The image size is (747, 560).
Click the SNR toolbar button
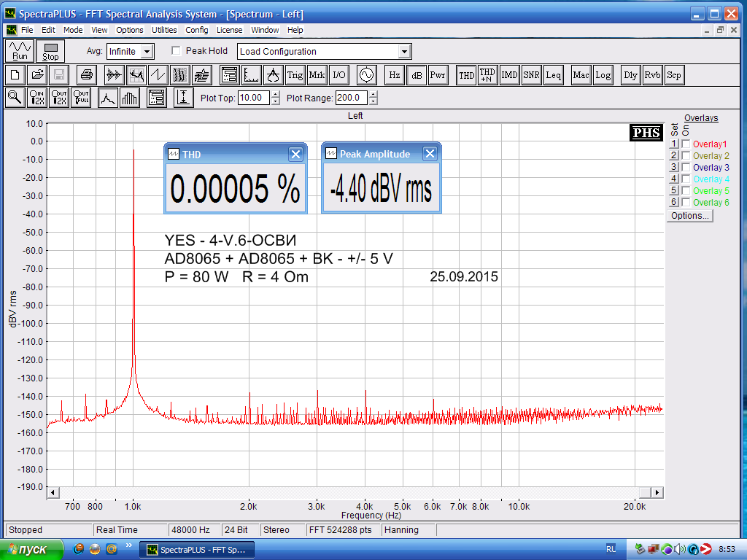[x=531, y=74]
